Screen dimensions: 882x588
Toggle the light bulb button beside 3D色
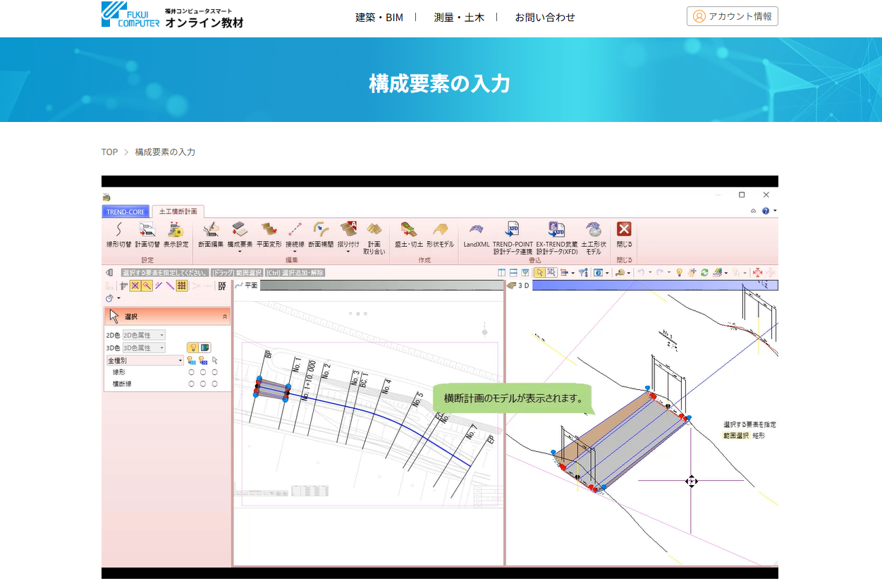(192, 348)
